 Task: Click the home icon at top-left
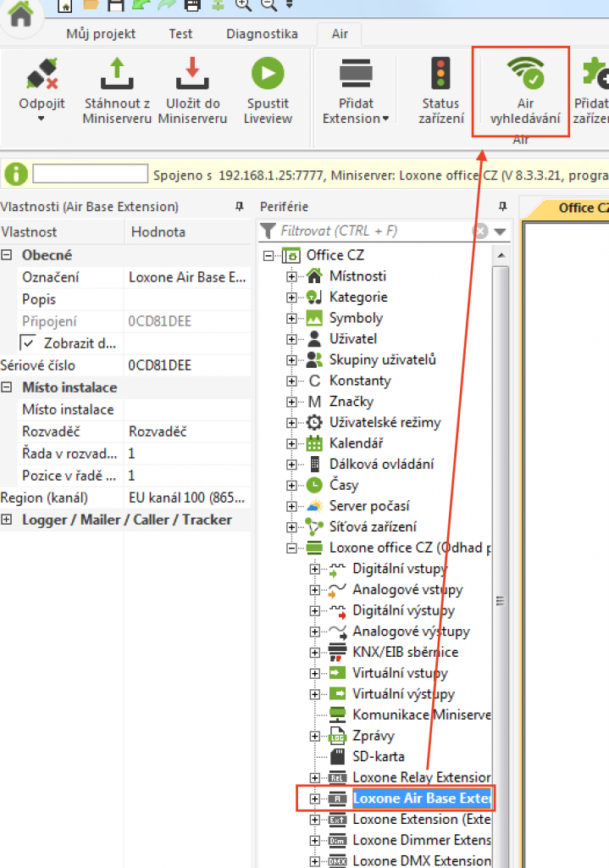coord(20,17)
